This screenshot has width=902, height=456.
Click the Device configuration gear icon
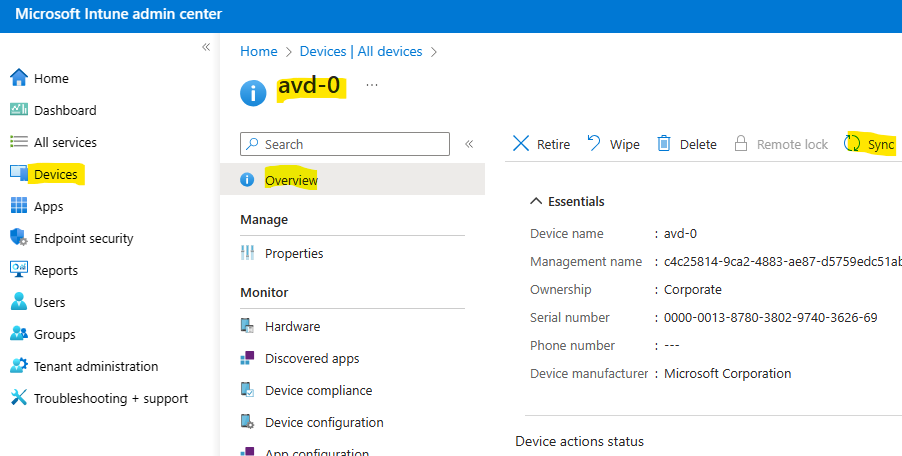pyautogui.click(x=247, y=422)
